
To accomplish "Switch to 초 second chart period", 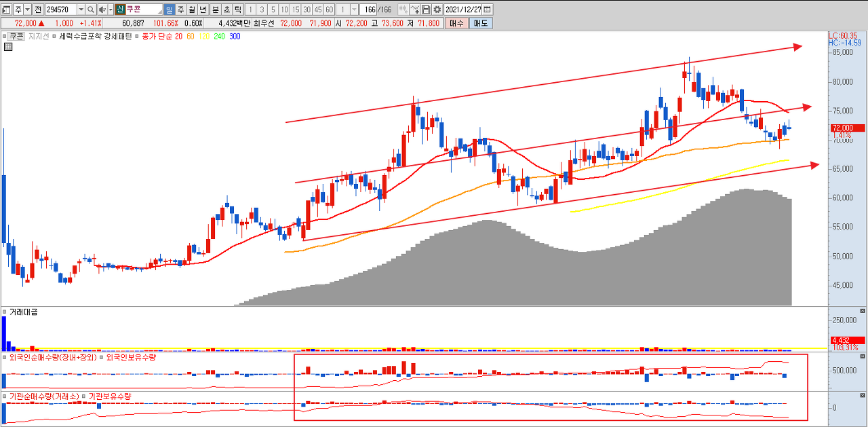I will pyautogui.click(x=226, y=10).
